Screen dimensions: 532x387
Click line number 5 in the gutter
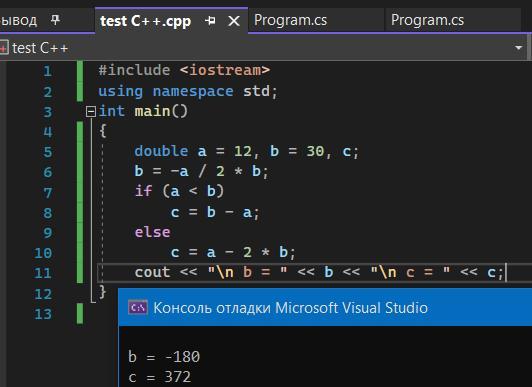[48, 152]
